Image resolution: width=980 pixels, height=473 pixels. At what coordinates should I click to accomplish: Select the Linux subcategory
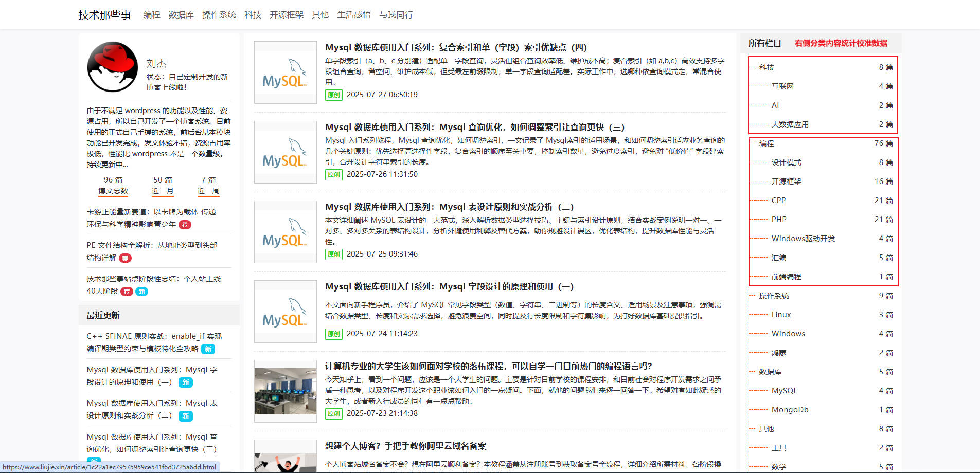point(781,315)
